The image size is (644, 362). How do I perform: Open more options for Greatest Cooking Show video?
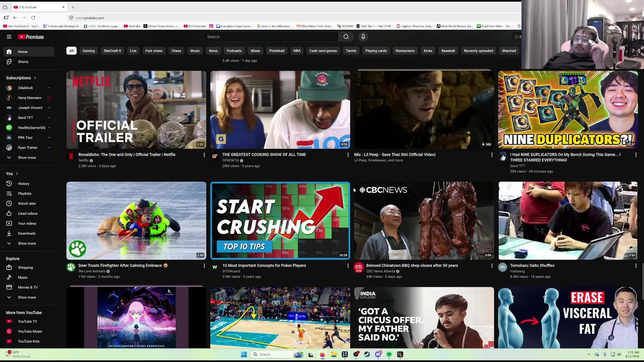tap(348, 155)
